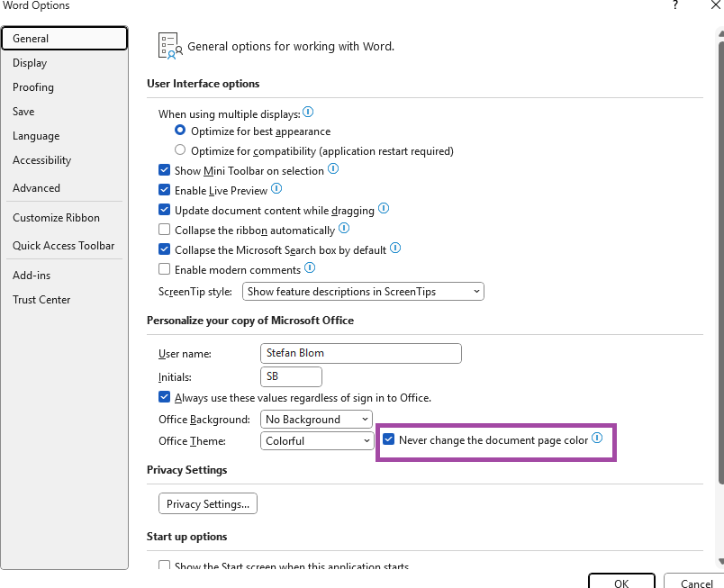Select Optimize for compatibility radio button
This screenshot has width=724, height=588.
[179, 150]
